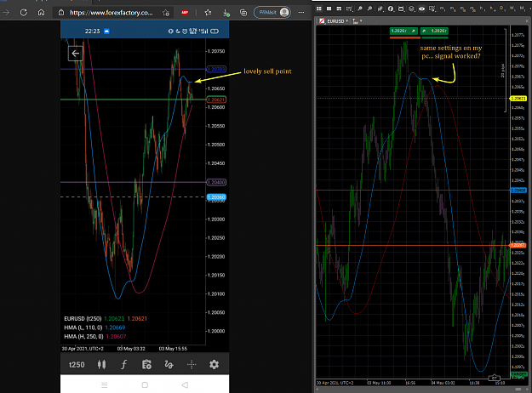Screen dimensions: 532x393
Task: Select the yellow 1.20623 price label
Action: pyautogui.click(x=518, y=99)
